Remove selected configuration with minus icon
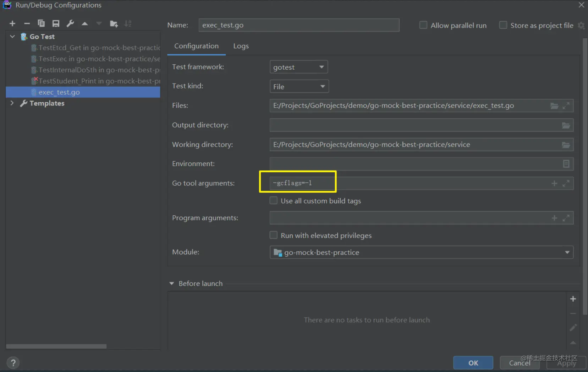This screenshot has width=588, height=372. [x=27, y=23]
